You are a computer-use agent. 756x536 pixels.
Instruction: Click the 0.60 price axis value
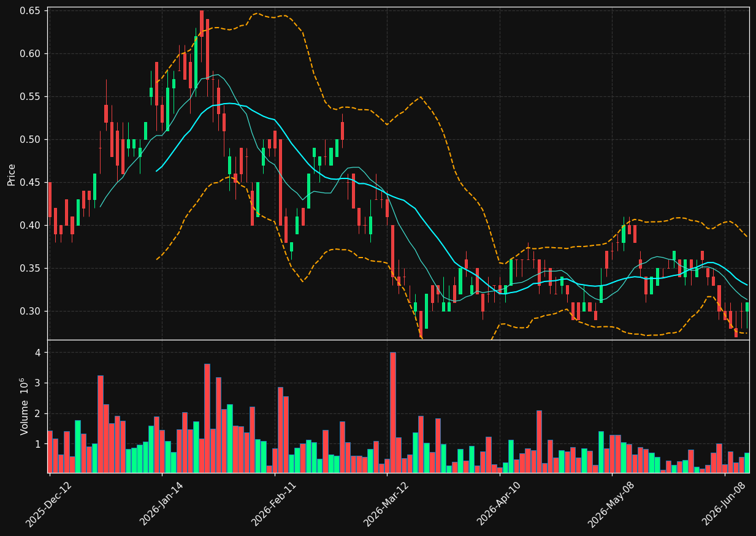(30, 54)
